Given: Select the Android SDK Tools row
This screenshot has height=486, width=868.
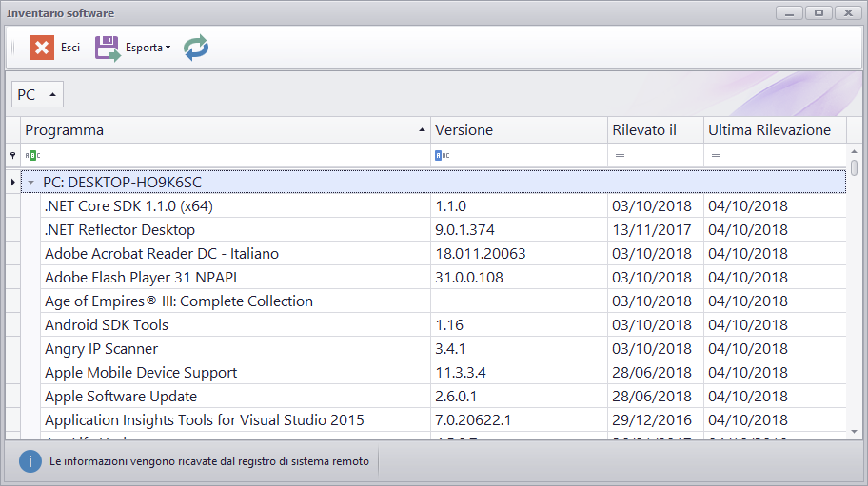Looking at the screenshot, I should coord(444,325).
